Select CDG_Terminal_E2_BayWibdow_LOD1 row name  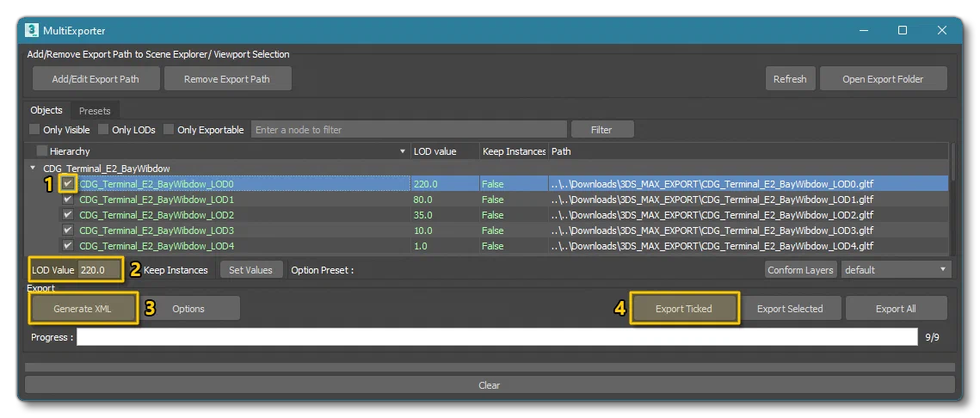pyautogui.click(x=157, y=200)
